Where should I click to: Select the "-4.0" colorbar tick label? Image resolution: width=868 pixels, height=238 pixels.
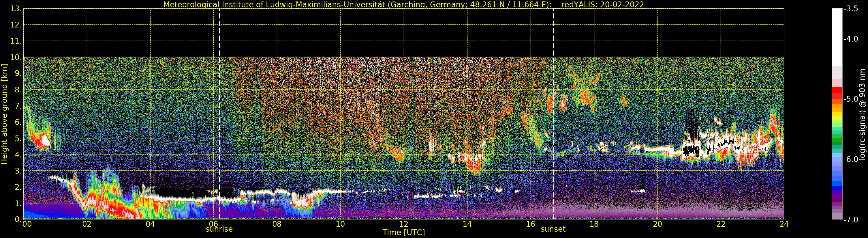click(851, 39)
